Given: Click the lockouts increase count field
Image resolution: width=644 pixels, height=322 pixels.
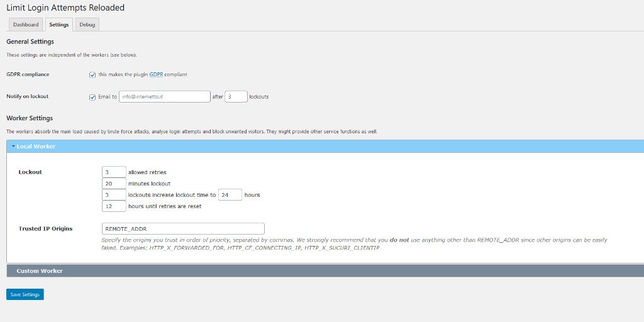Looking at the screenshot, I should click(114, 195).
